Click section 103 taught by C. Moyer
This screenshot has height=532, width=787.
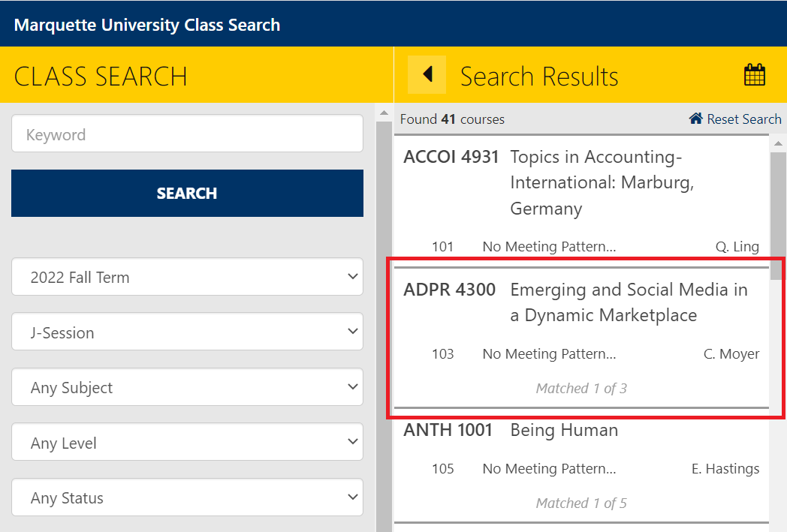point(580,354)
